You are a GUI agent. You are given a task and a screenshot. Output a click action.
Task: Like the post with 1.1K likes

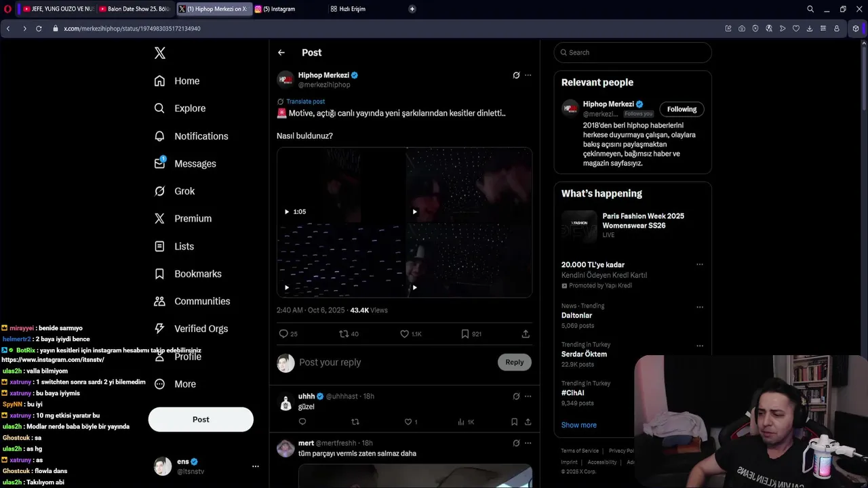click(x=405, y=334)
